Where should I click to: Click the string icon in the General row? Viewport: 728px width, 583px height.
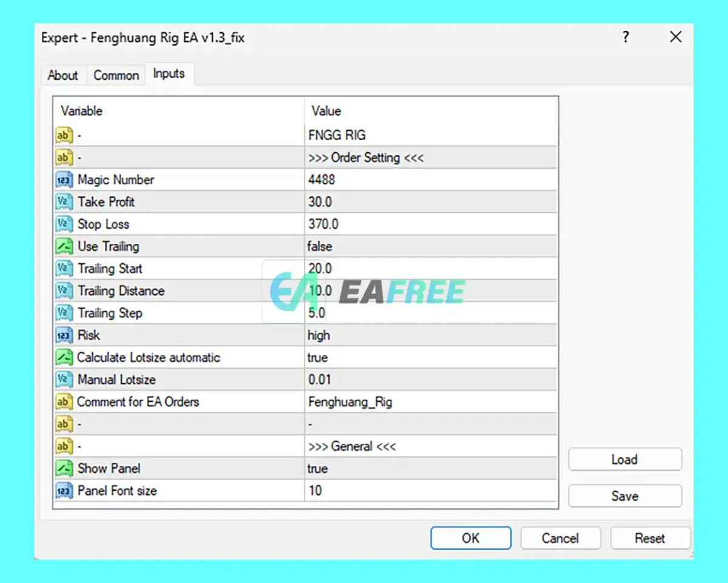click(x=64, y=447)
